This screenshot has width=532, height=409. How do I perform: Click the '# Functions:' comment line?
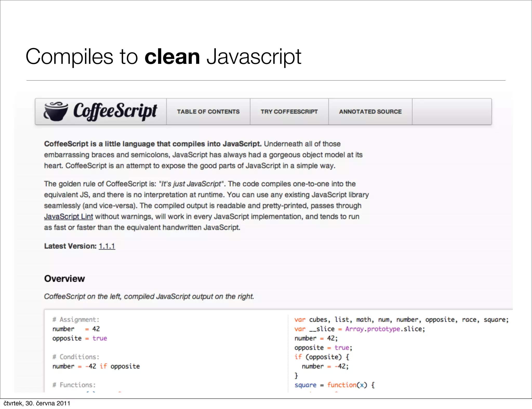[x=74, y=385]
